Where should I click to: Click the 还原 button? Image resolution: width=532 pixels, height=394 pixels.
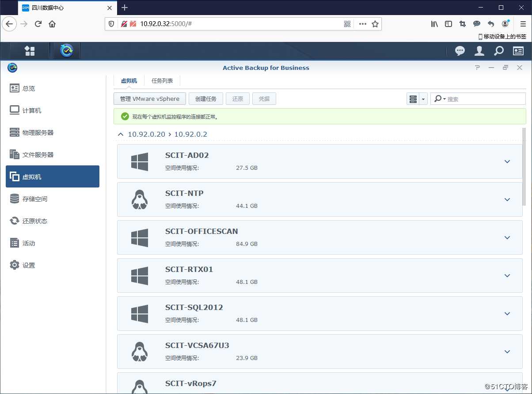(238, 99)
